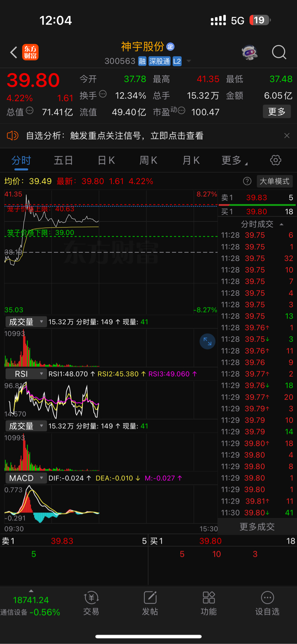This screenshot has width=297, height=644.
Task: Open the 发帖 post icon
Action: (150, 603)
